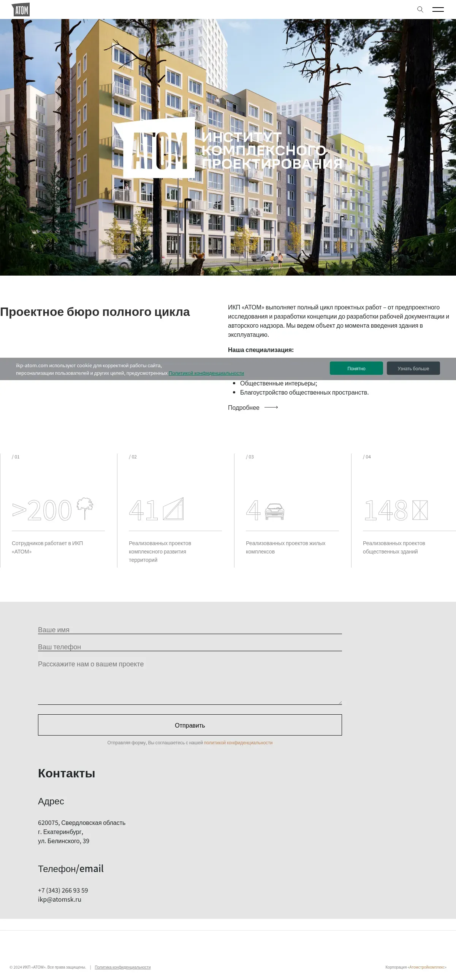Click the car icon beside 4

pyautogui.click(x=275, y=512)
